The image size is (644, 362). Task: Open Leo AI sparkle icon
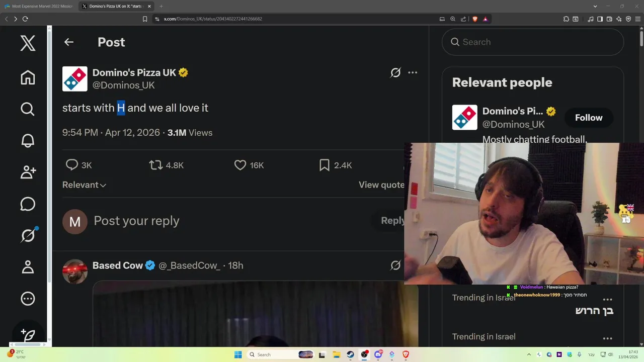point(619,19)
